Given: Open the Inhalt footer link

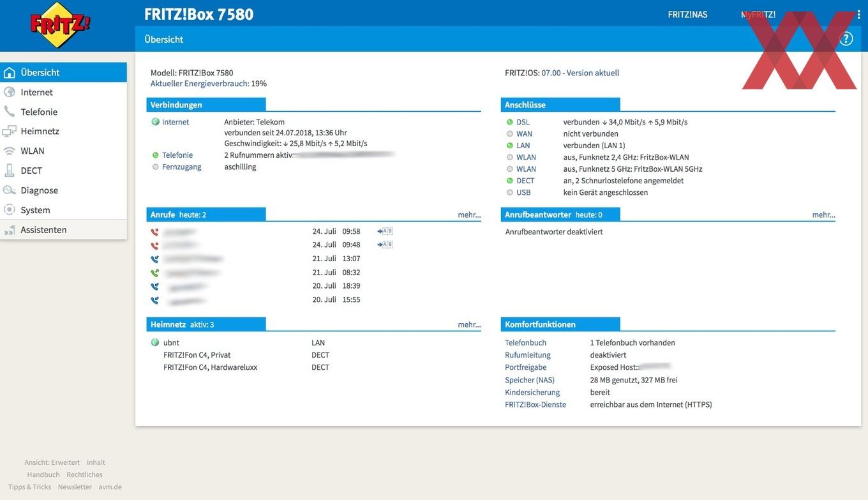Looking at the screenshot, I should (x=96, y=462).
